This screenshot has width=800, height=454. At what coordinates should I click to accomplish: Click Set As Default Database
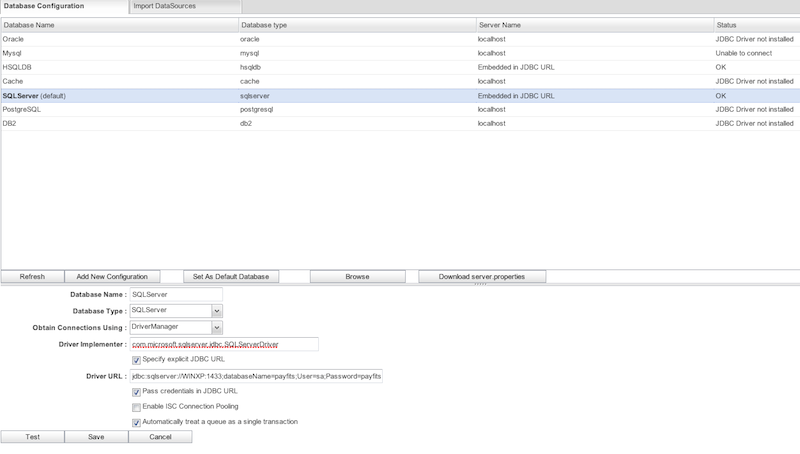(232, 276)
